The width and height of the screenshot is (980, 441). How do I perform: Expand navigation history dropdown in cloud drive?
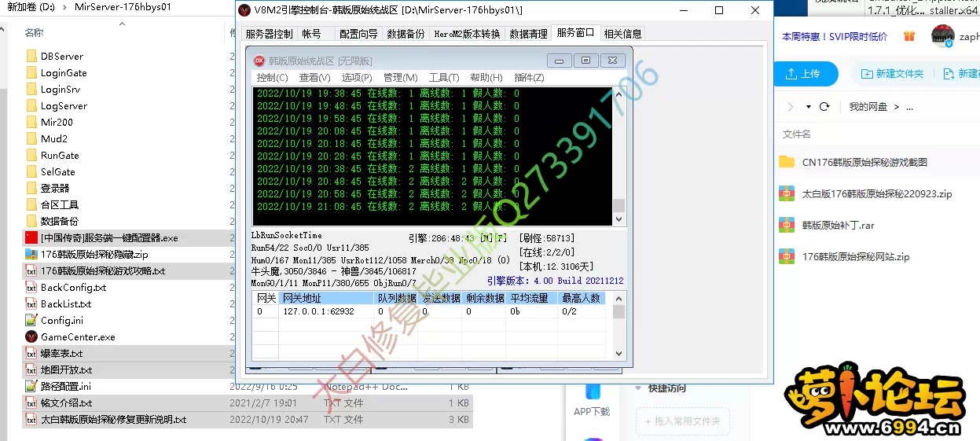tap(808, 107)
